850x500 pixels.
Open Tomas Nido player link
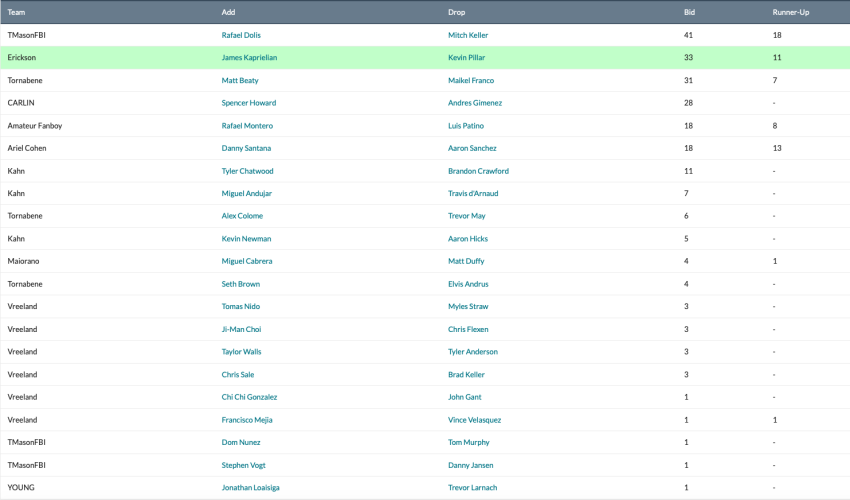pyautogui.click(x=240, y=306)
